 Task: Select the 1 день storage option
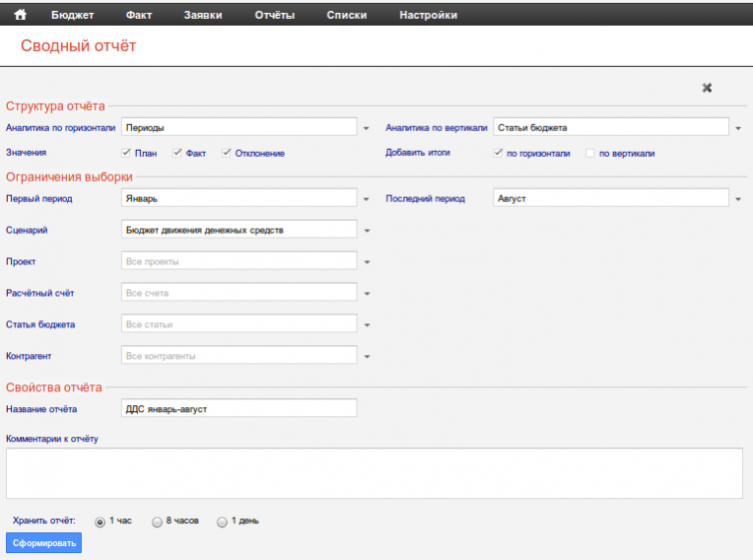(222, 522)
